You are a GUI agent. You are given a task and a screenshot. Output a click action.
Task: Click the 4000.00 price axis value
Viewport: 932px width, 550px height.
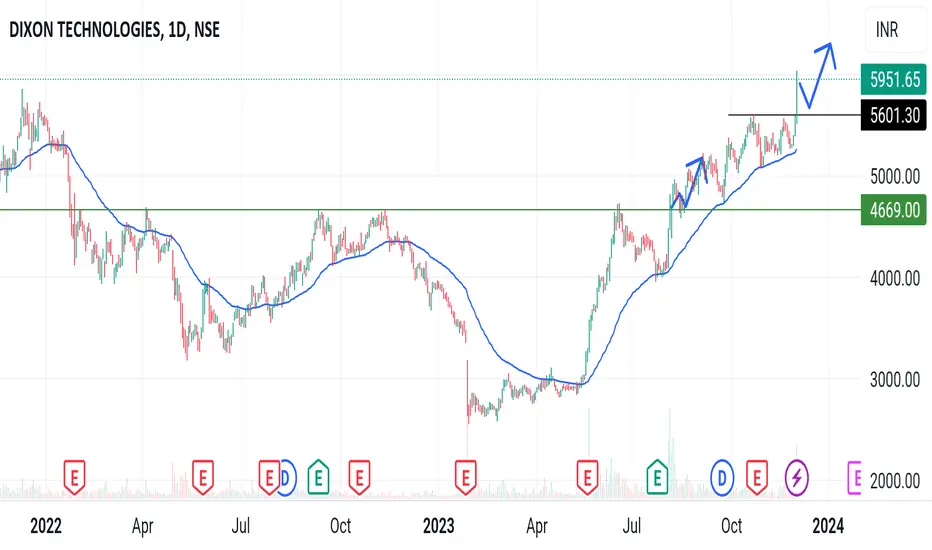pos(895,278)
